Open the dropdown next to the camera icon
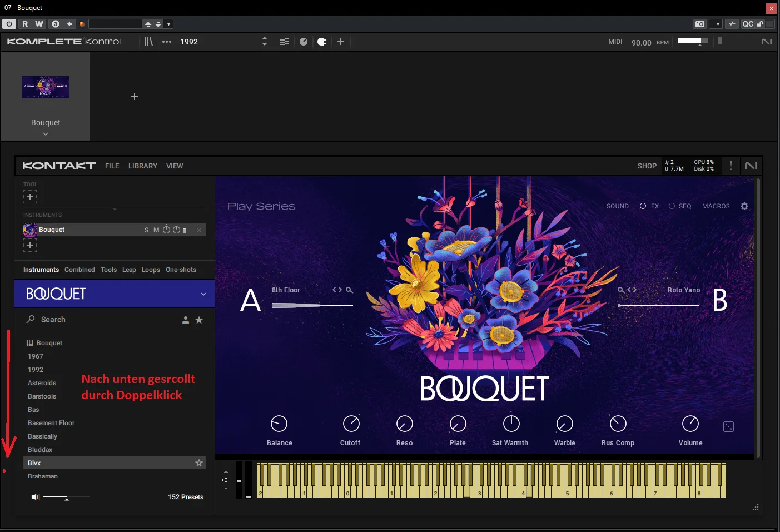780x532 pixels. (x=718, y=24)
